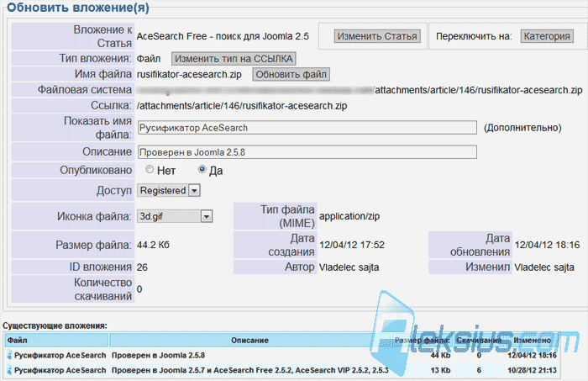Click the 'Описание' column header

[249, 340]
